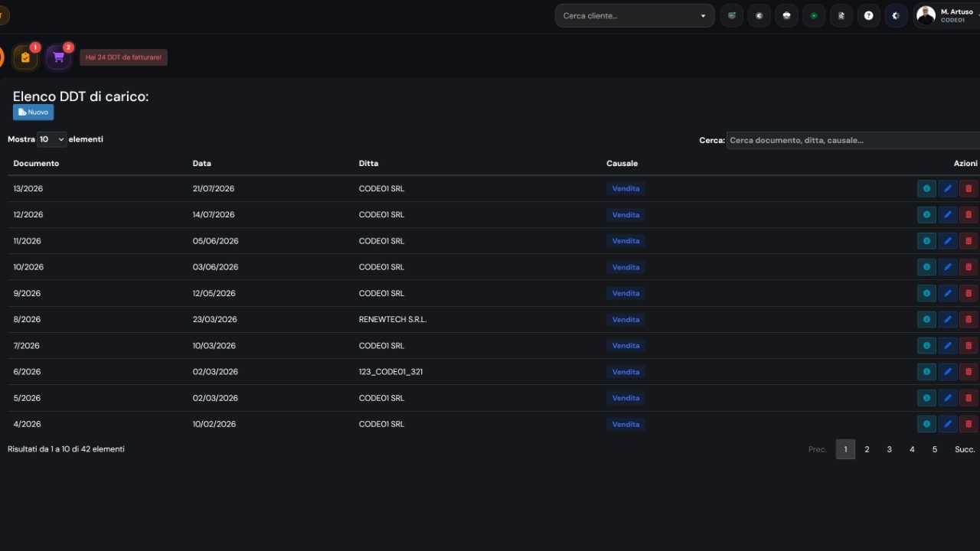
Task: Open the Cerca cliente dropdown
Action: pyautogui.click(x=635, y=15)
